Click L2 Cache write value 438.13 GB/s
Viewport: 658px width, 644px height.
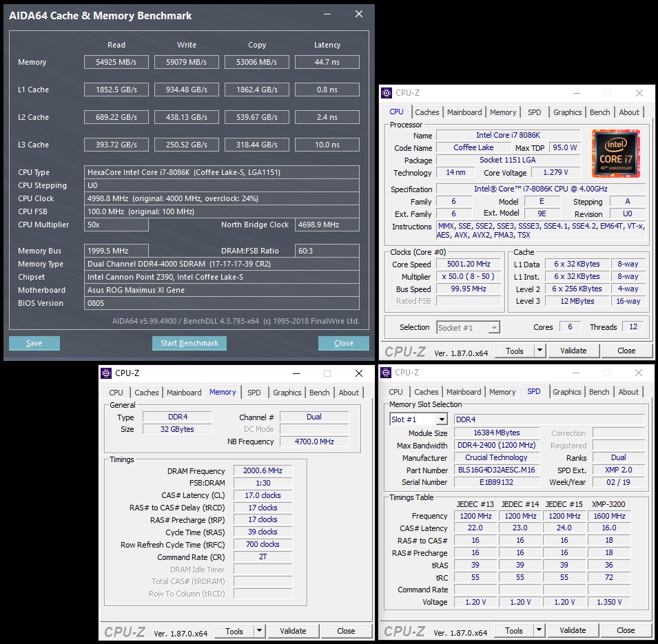click(x=186, y=117)
